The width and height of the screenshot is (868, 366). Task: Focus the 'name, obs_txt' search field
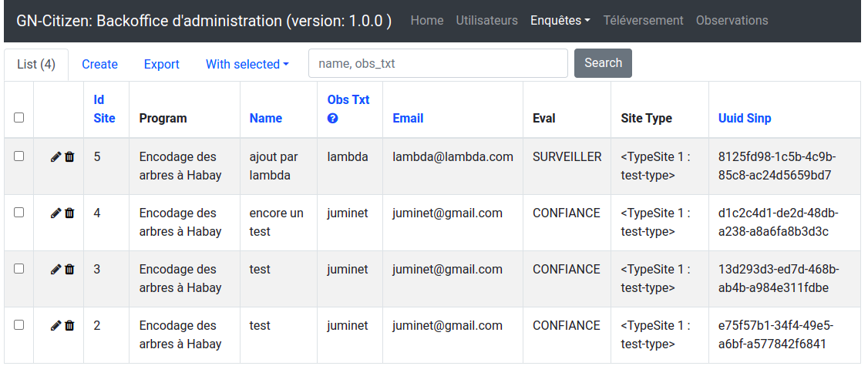point(438,64)
